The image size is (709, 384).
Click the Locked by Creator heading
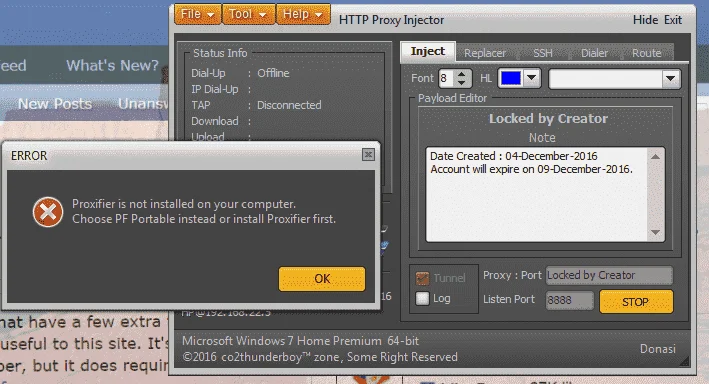548,119
